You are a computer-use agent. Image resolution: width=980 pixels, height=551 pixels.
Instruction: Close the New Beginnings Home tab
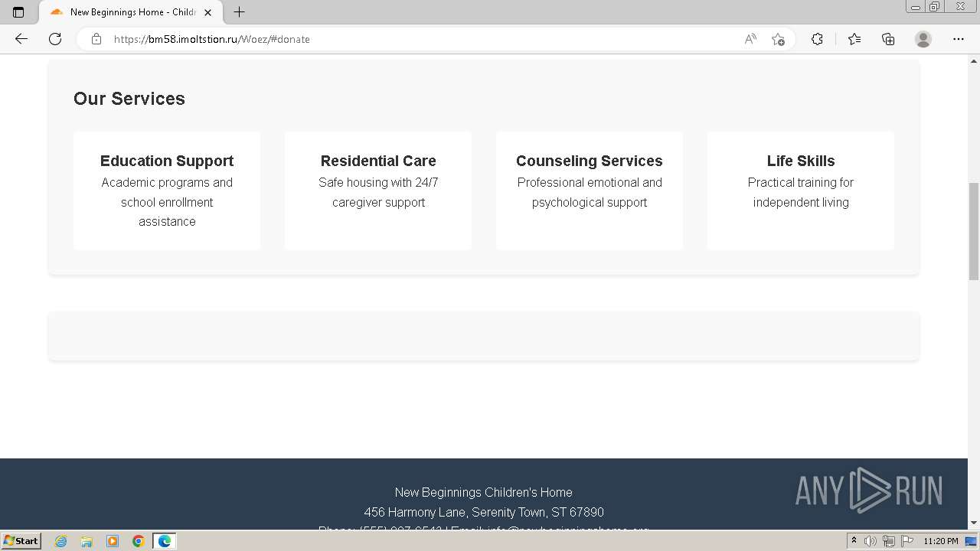207,12
